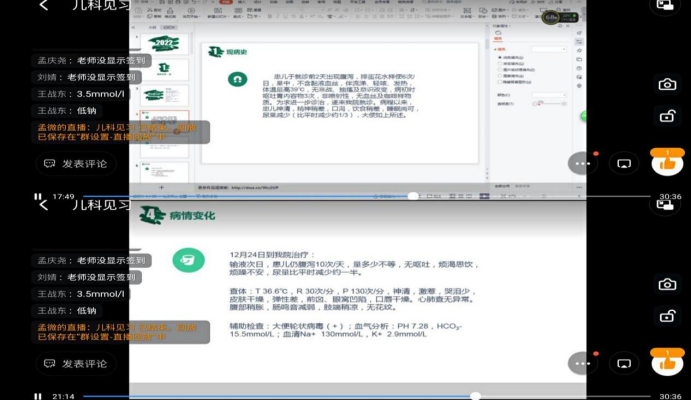
Task: Open the cast screen icon in the 17:49 player
Action: (x=623, y=163)
